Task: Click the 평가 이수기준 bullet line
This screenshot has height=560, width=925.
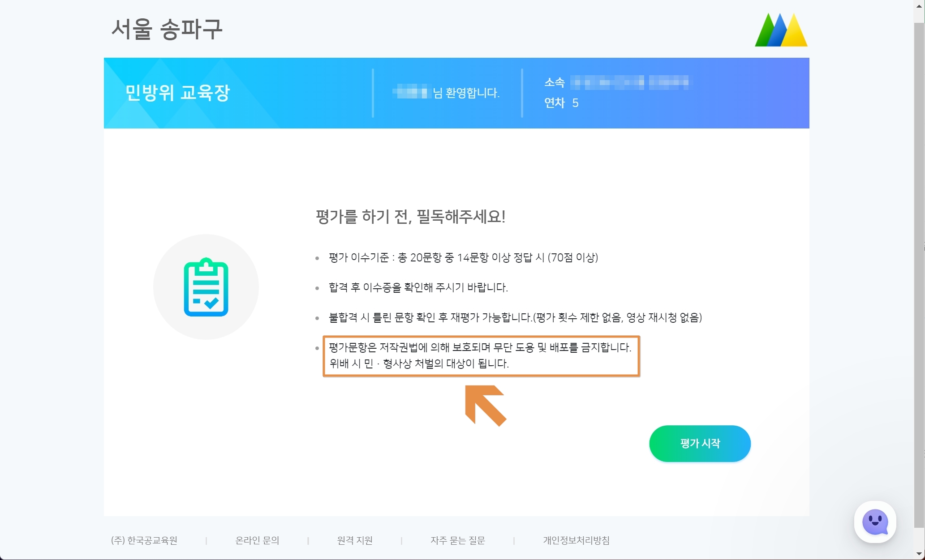Action: click(x=463, y=257)
